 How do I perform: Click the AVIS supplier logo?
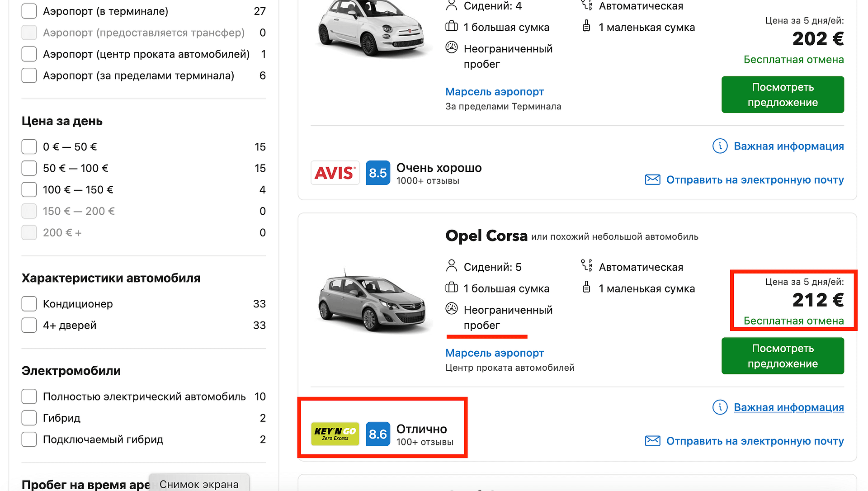pos(335,173)
